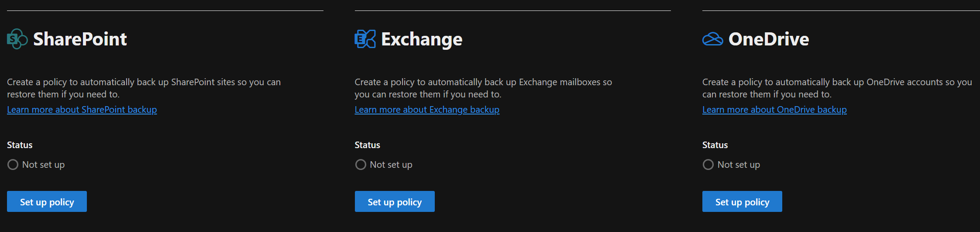Open Learn more about OneDrive backup link
The image size is (980, 232).
(x=774, y=110)
